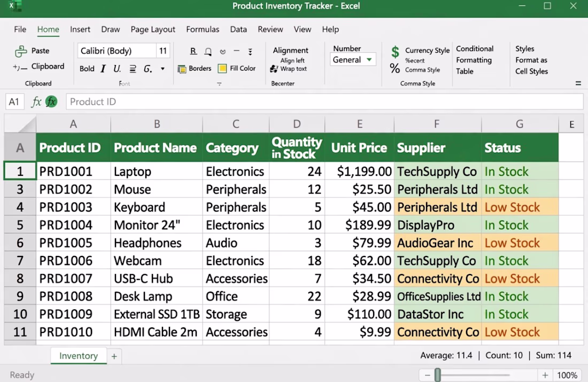Click the green dollar sign currency icon
The height and width of the screenshot is (382, 588).
pyautogui.click(x=395, y=52)
